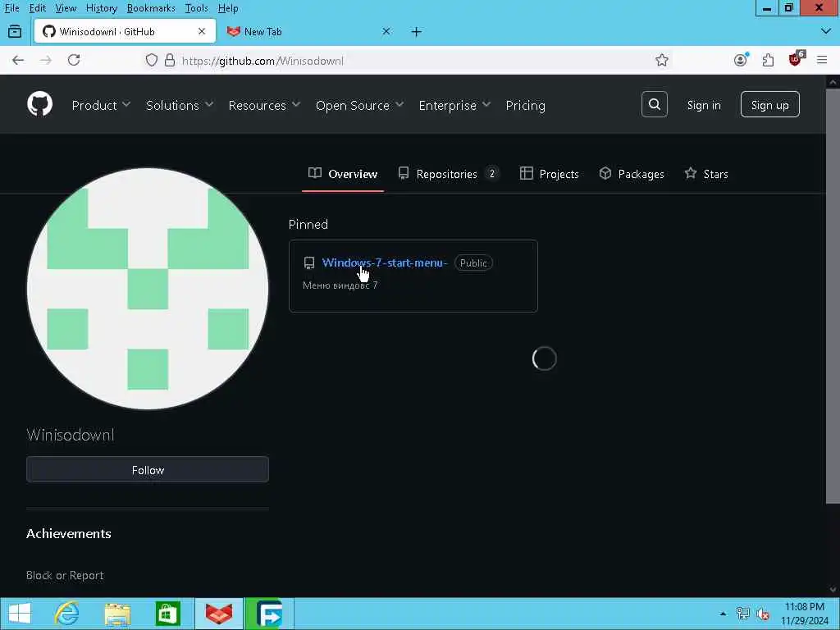The width and height of the screenshot is (840, 630).
Task: Open the Windows Start button
Action: point(20,614)
